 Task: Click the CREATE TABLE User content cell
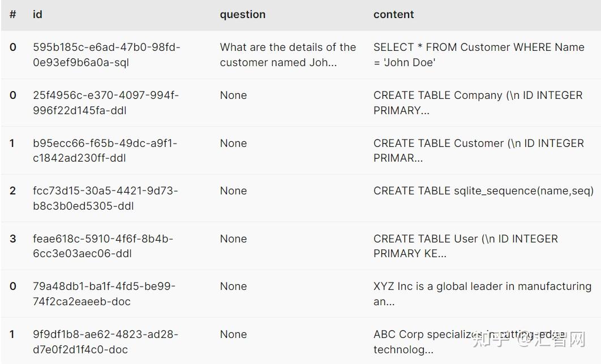coord(465,246)
